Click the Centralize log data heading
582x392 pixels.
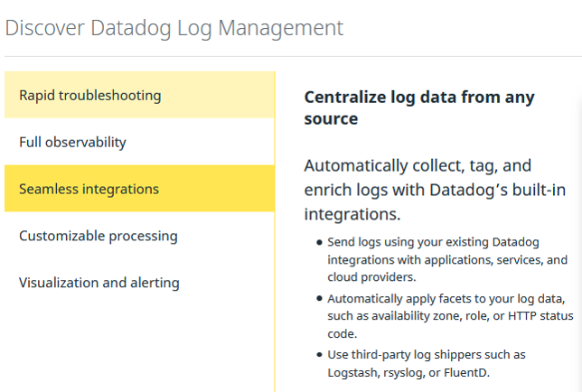[x=419, y=107]
